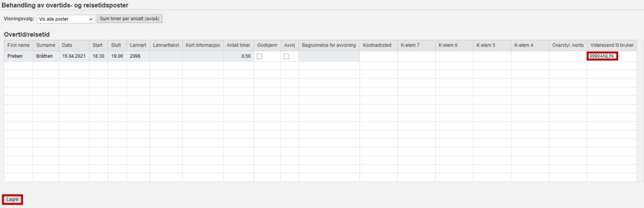Viewport: 644px width, 208px height.
Task: Click the Lønnart column header
Action: [x=138, y=45]
